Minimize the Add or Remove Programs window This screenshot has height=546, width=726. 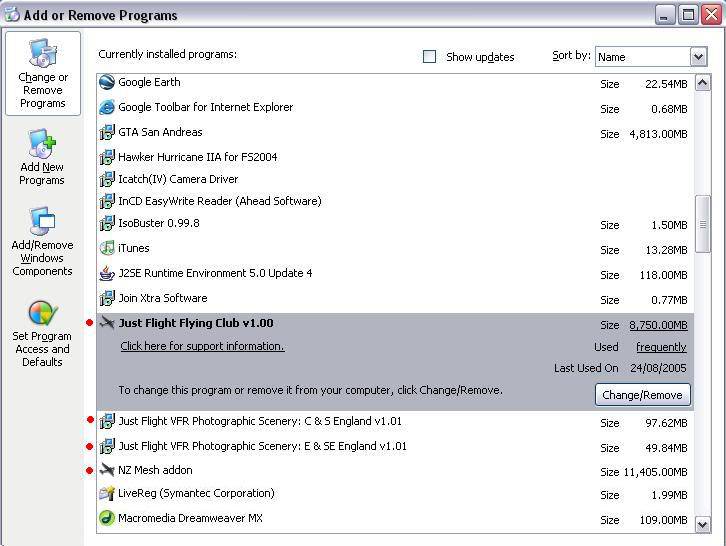click(664, 15)
